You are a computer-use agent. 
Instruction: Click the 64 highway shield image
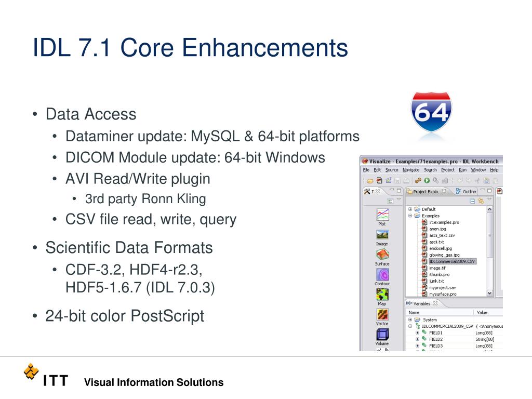click(x=431, y=112)
